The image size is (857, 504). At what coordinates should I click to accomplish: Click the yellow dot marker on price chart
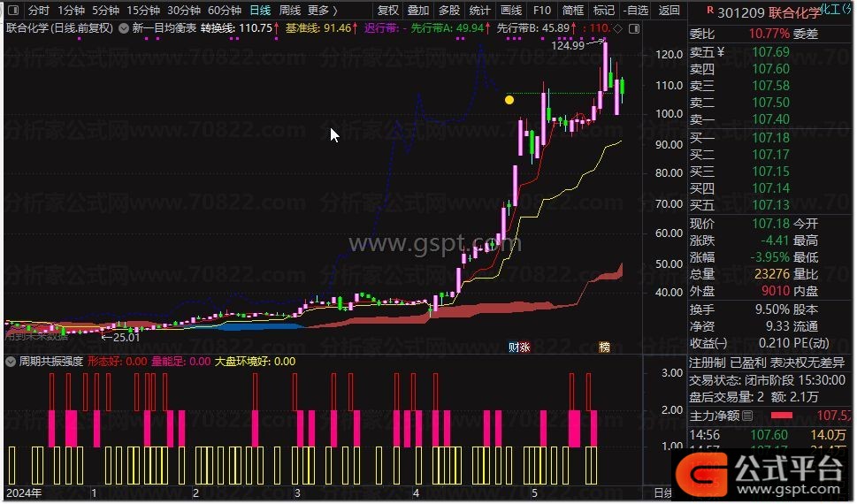pyautogui.click(x=509, y=100)
